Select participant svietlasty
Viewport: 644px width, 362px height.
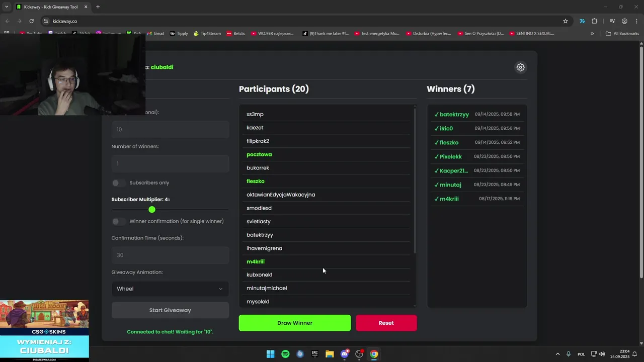click(259, 222)
